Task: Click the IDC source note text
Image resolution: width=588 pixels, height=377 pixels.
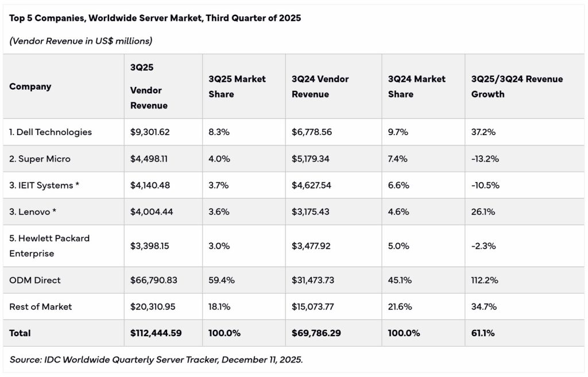Action: (x=156, y=360)
